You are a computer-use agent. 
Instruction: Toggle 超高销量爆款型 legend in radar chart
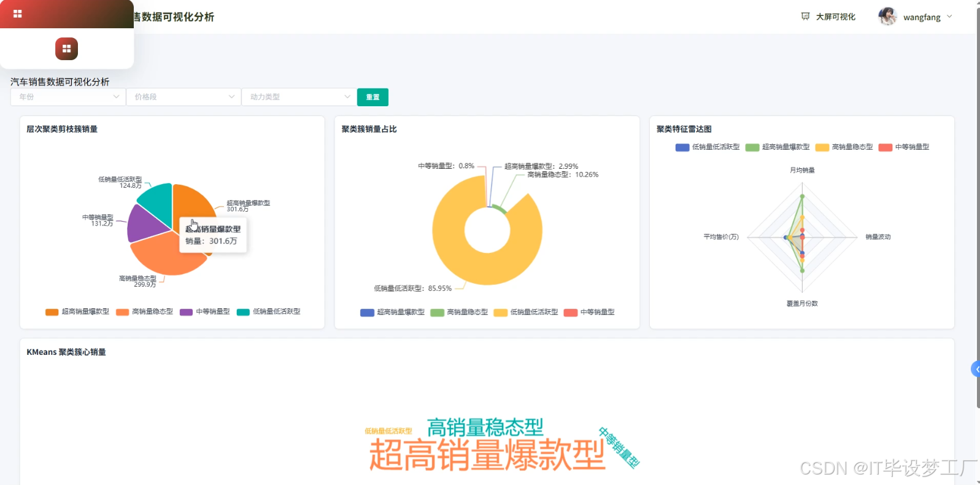[x=777, y=147]
